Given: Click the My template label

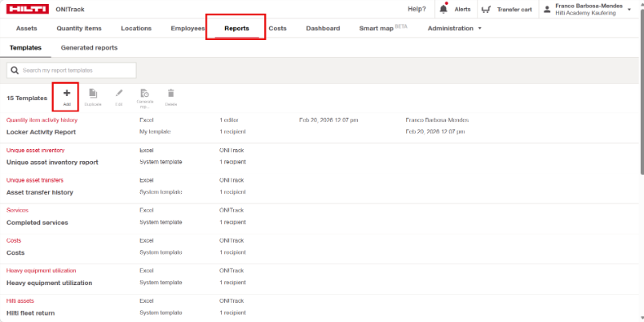Looking at the screenshot, I should coord(155,132).
